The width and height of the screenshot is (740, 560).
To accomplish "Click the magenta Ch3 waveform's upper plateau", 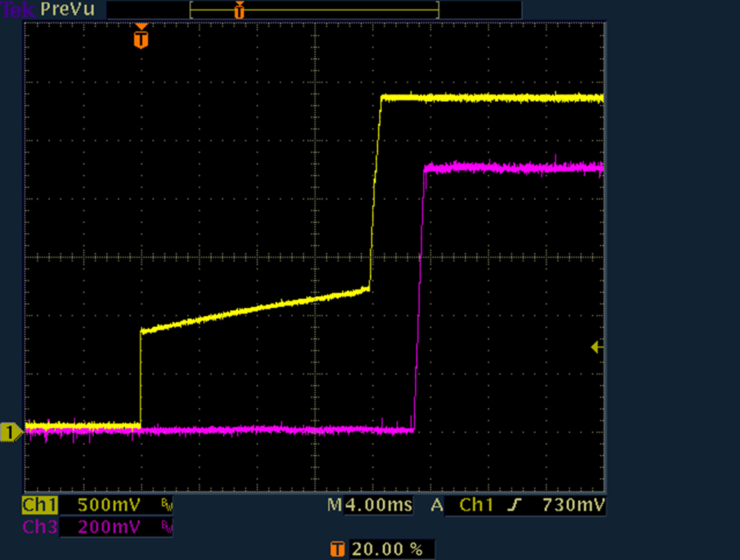I will [x=513, y=168].
